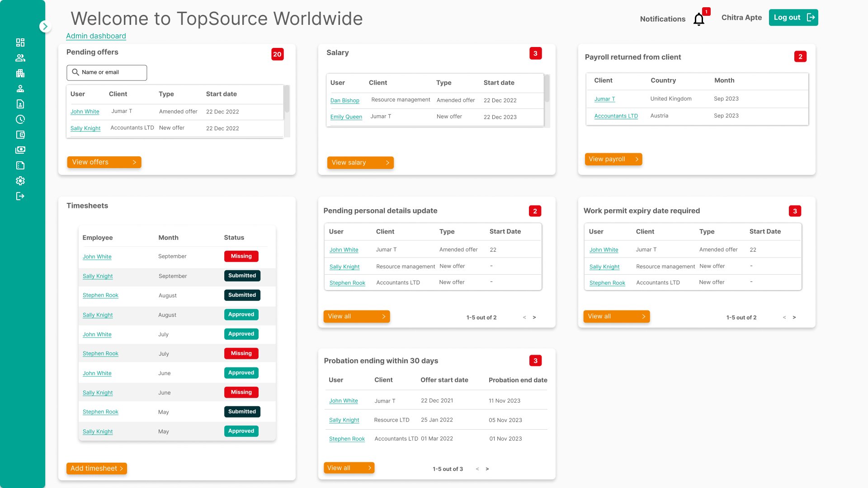The width and height of the screenshot is (868, 488).
Task: Go to next page in Pending personal details
Action: pyautogui.click(x=534, y=318)
